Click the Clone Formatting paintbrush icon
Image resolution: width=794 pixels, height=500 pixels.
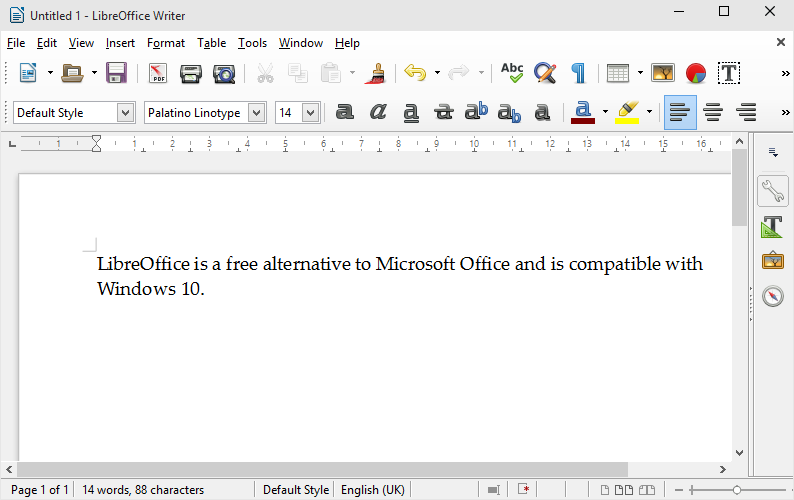coord(377,73)
